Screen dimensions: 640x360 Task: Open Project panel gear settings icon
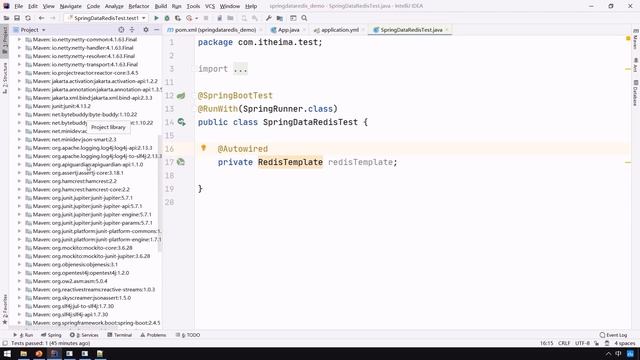tap(146, 30)
